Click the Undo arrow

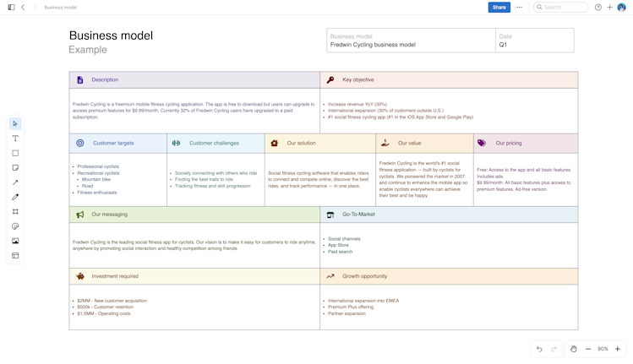(539, 349)
